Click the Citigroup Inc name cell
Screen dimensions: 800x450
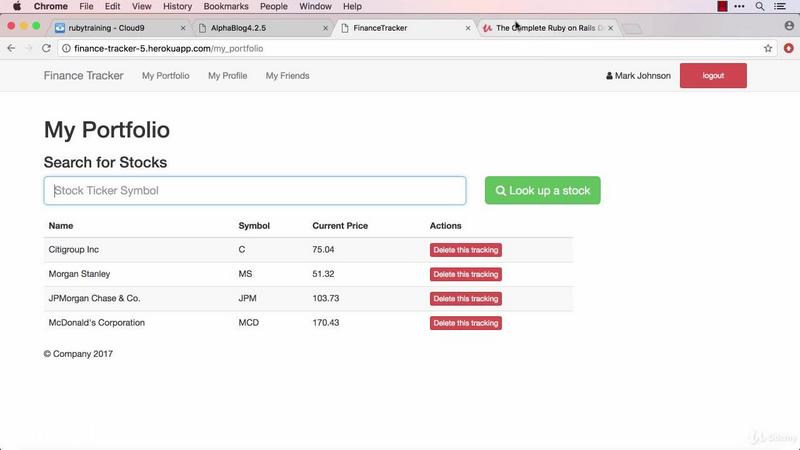pos(73,249)
